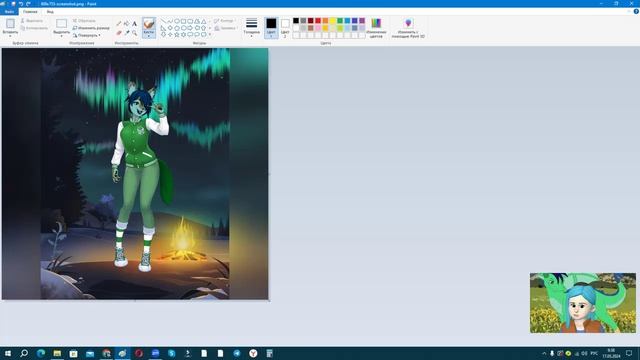Viewport: 640px width, 360px height.
Task: Click Edit colors (Изменение цветов) icon
Action: click(376, 23)
